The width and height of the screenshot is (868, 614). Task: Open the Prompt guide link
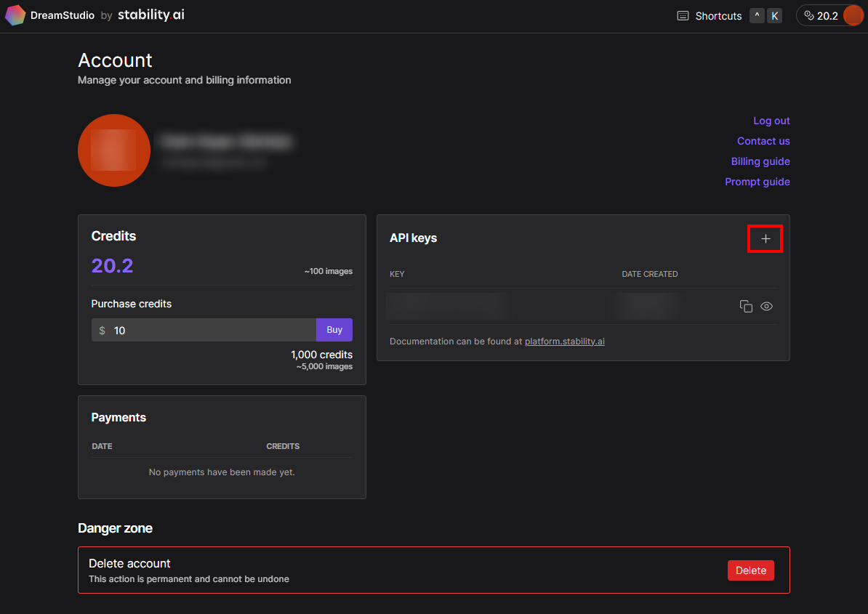click(758, 182)
